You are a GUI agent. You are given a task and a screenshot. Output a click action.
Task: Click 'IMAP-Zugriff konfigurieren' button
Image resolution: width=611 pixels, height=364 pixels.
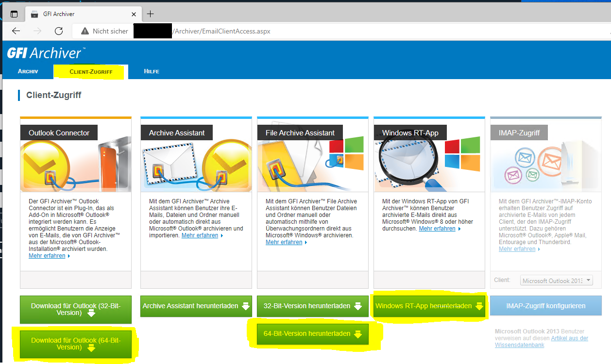tap(546, 306)
